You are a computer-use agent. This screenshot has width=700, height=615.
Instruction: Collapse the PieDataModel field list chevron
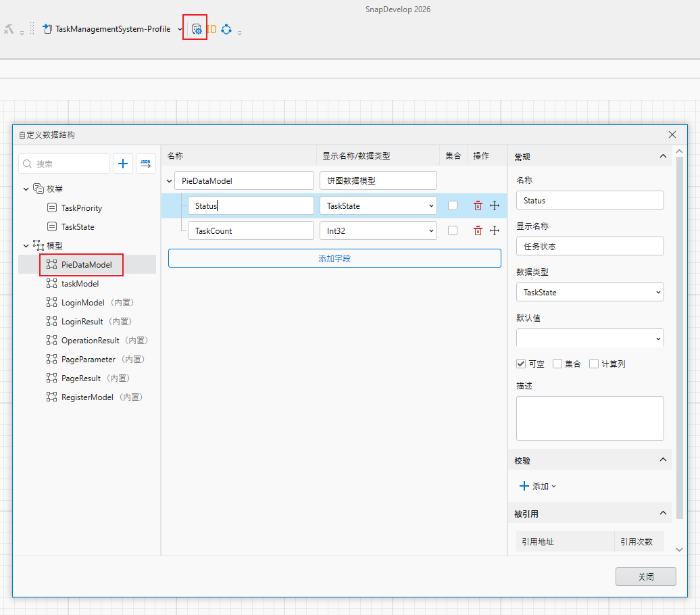pyautogui.click(x=169, y=181)
